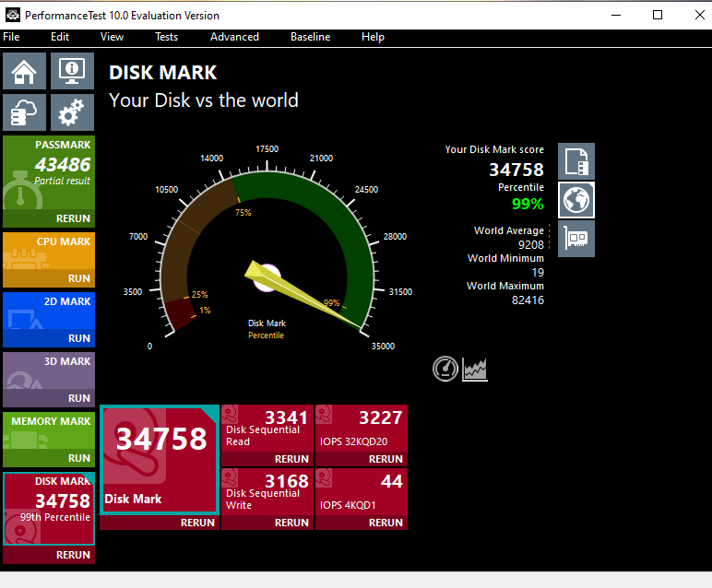This screenshot has height=588, width=712.
Task: Select the CPU Mark tile
Action: click(x=49, y=251)
